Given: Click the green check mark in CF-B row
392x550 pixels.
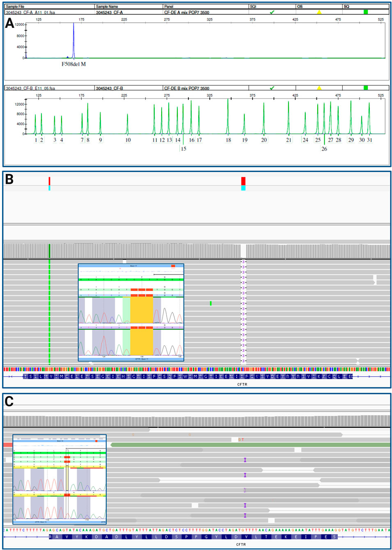Looking at the screenshot, I should click(x=272, y=88).
